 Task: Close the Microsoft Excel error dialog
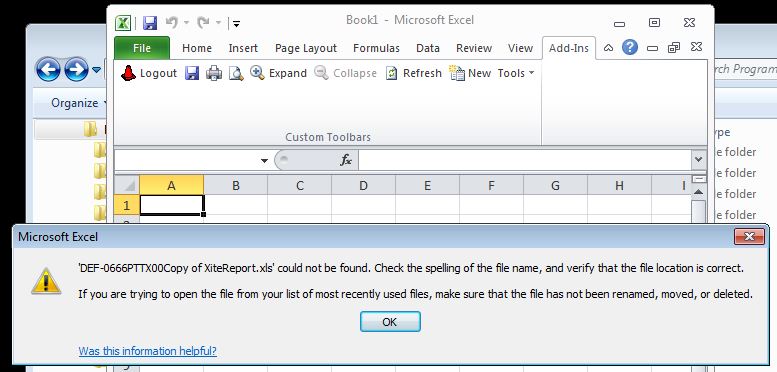(749, 237)
